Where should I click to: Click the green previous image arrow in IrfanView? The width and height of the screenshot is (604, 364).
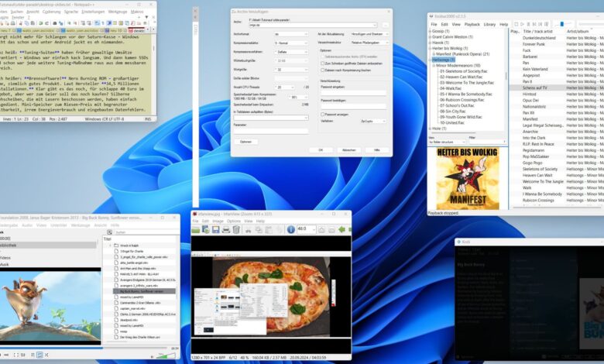341,229
